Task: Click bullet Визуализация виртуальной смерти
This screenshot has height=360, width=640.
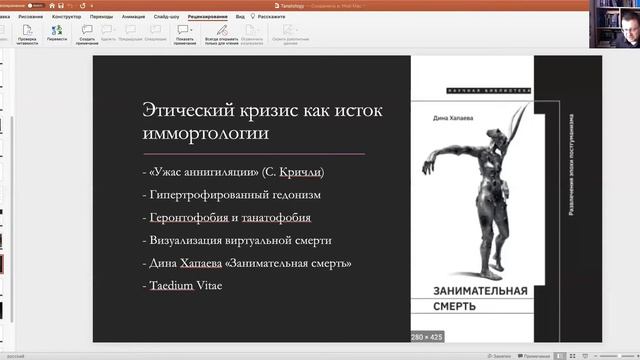Action: (237, 240)
